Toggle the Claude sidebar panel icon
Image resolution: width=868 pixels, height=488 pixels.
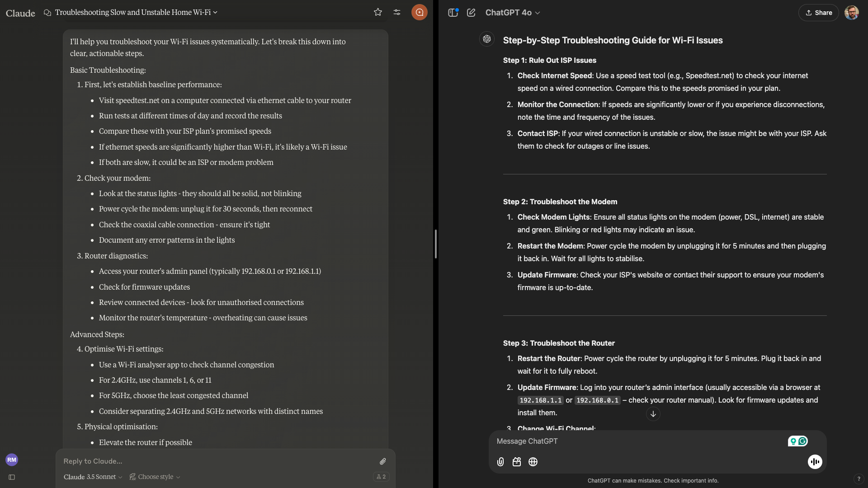click(12, 477)
